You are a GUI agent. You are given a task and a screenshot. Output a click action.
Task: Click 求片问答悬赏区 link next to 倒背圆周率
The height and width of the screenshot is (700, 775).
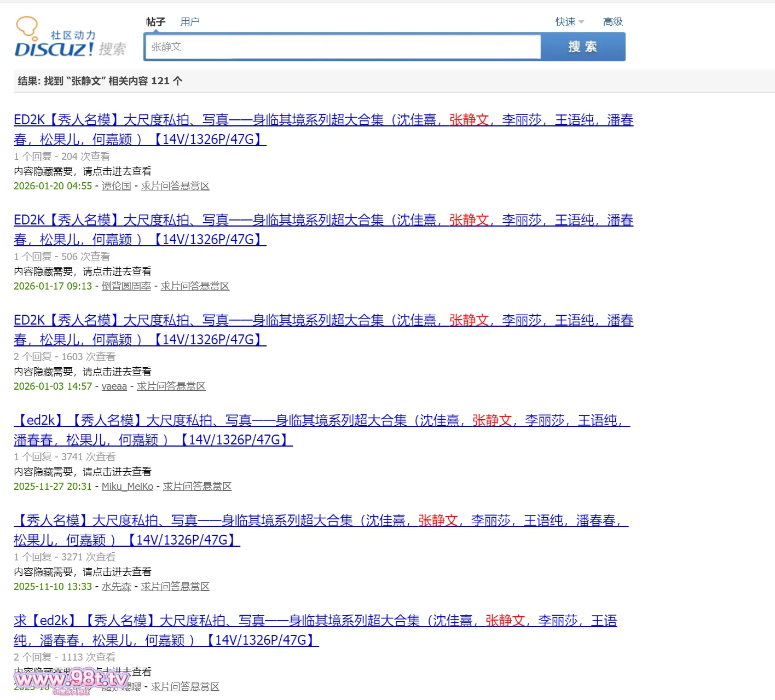click(195, 286)
